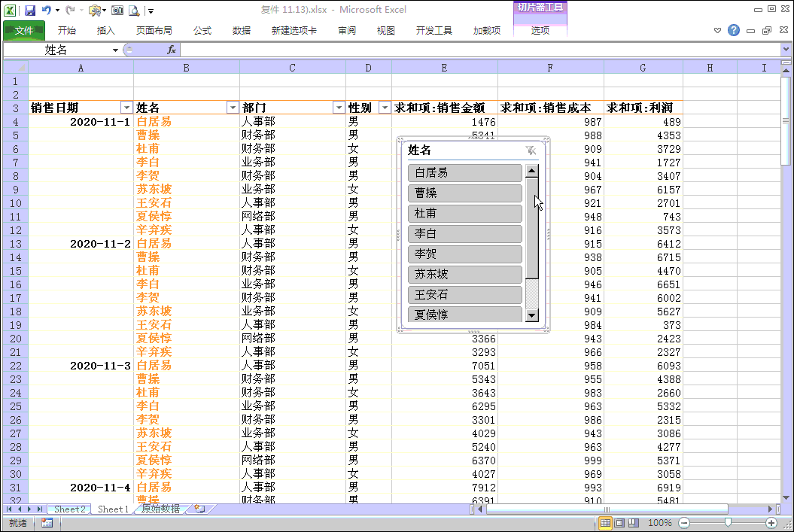The width and height of the screenshot is (794, 532).
Task: Click the macro record icon in the status bar
Action: coord(47,523)
